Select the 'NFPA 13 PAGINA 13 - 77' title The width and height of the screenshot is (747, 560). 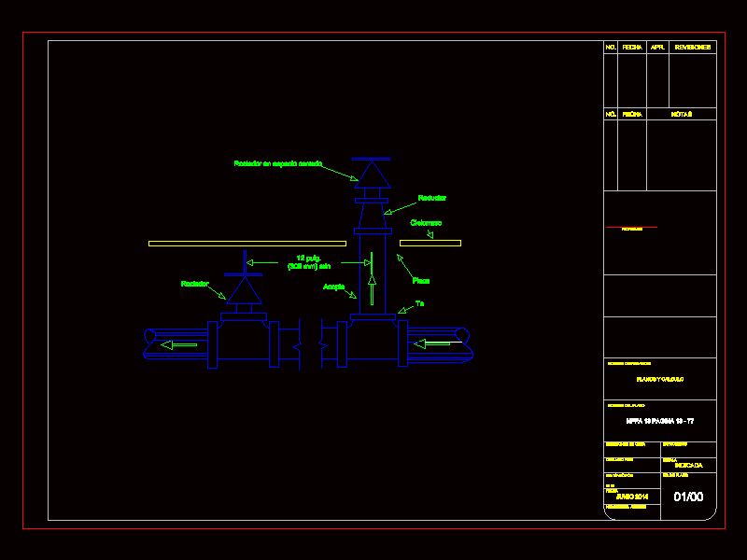pos(660,421)
